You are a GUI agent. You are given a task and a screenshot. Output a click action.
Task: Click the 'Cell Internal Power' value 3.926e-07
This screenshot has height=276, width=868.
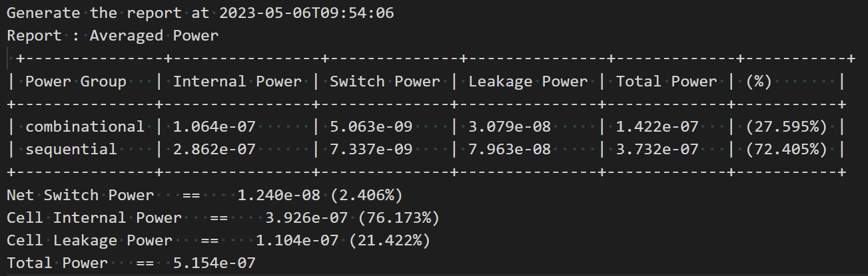pos(307,217)
